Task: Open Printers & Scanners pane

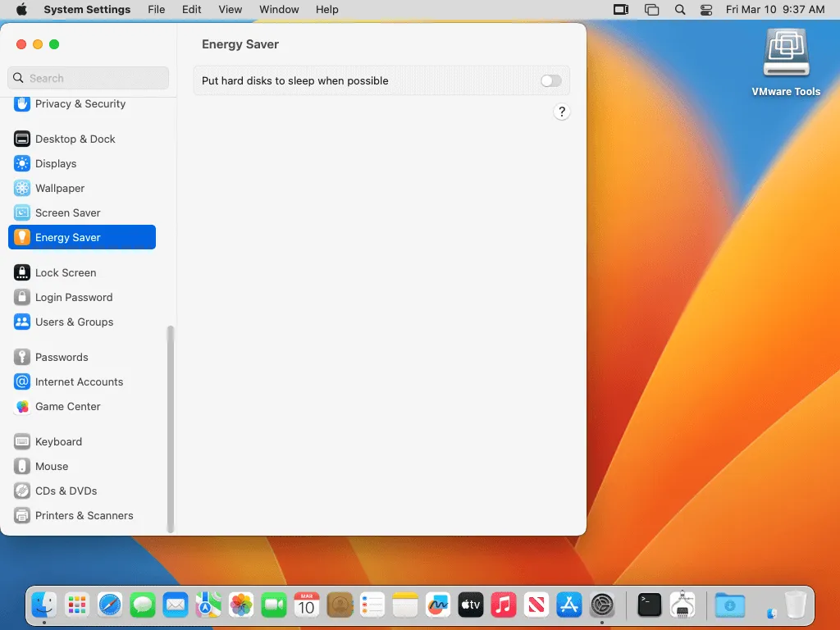Action: (x=84, y=516)
